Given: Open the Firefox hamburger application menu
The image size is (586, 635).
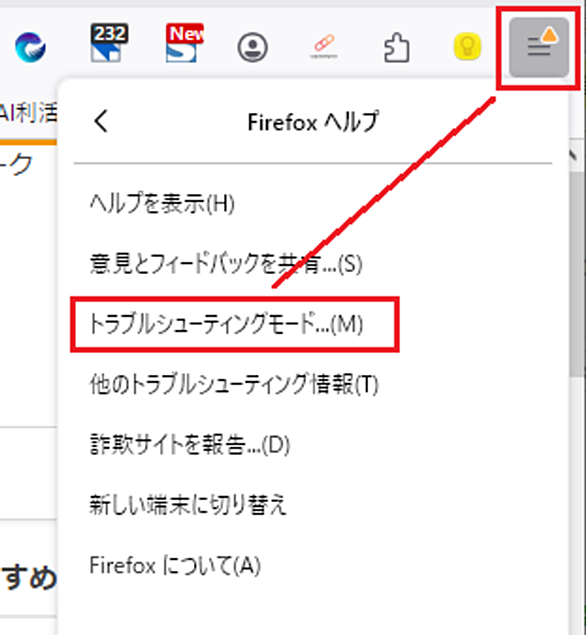Looking at the screenshot, I should (x=539, y=47).
